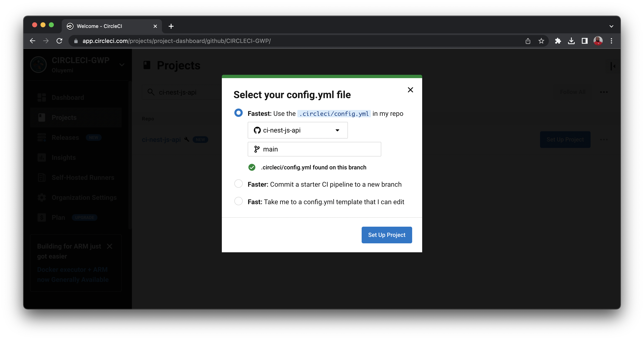Click the UPGRADE badge next to Plan
Viewport: 644px width, 340px height.
point(85,217)
